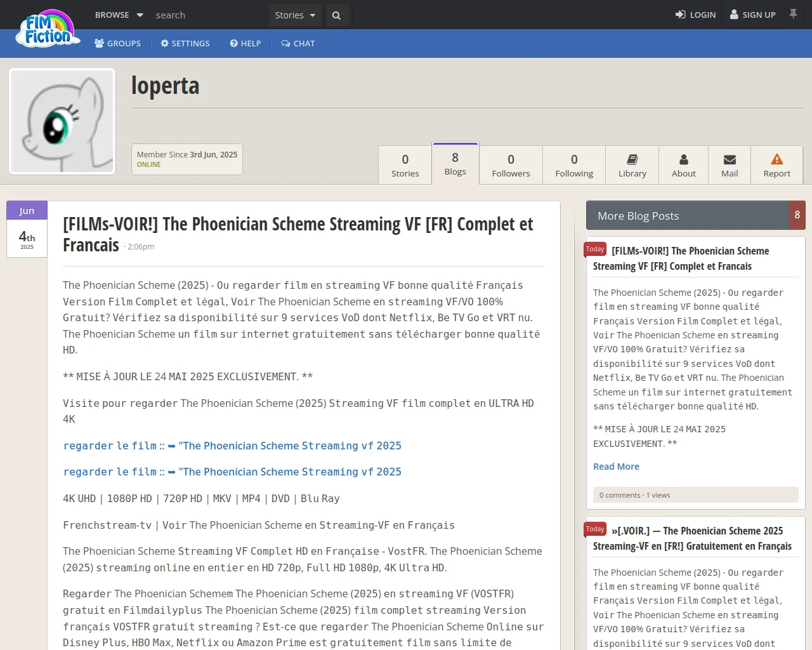Click inside the search text field
The width and height of the screenshot is (812, 650).
click(x=209, y=15)
